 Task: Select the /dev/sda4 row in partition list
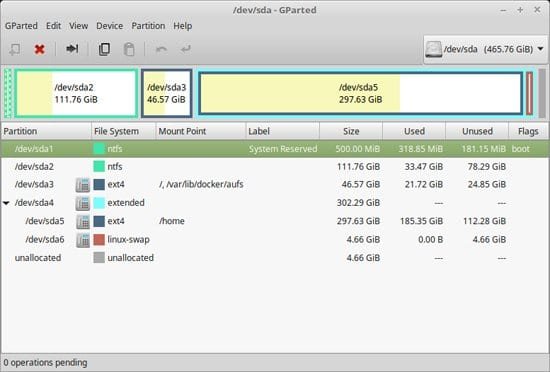[x=275, y=203]
